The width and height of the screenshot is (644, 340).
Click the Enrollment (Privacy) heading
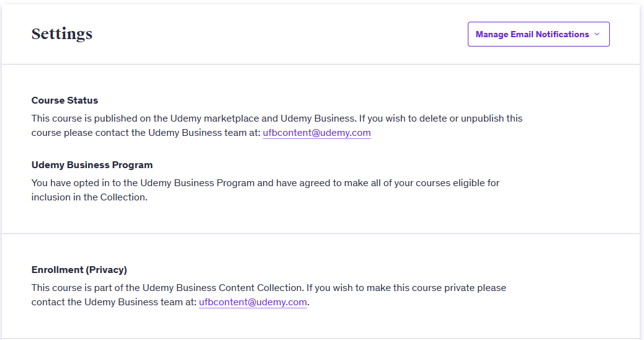(79, 270)
